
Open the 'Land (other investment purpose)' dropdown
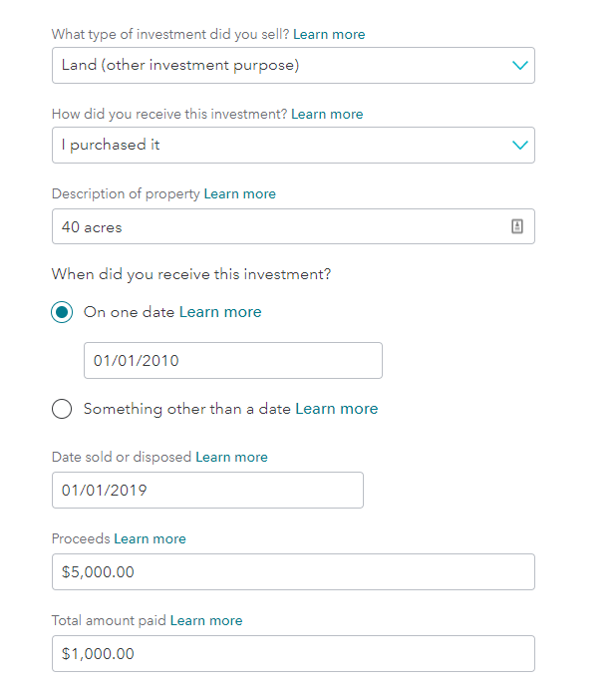pyautogui.click(x=293, y=66)
